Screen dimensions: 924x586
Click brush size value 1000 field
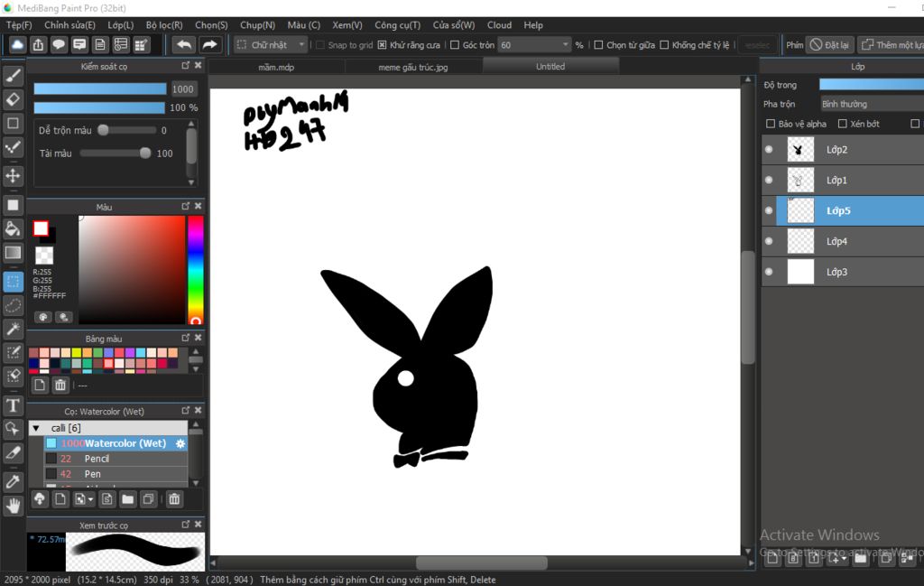click(183, 89)
